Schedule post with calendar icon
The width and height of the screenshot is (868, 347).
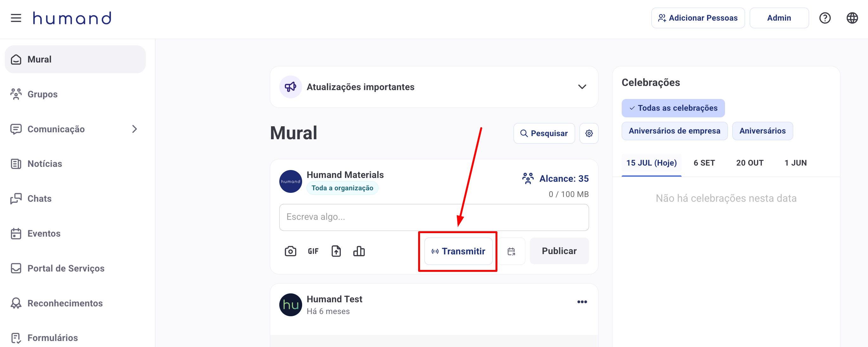pyautogui.click(x=511, y=251)
